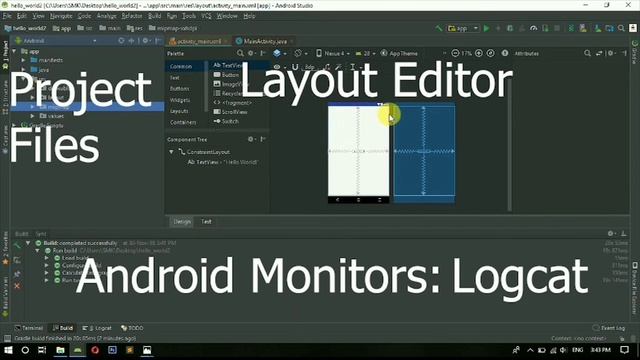This screenshot has height=360, width=640.
Task: Collapse the app folder in project tree
Action: 15,51
